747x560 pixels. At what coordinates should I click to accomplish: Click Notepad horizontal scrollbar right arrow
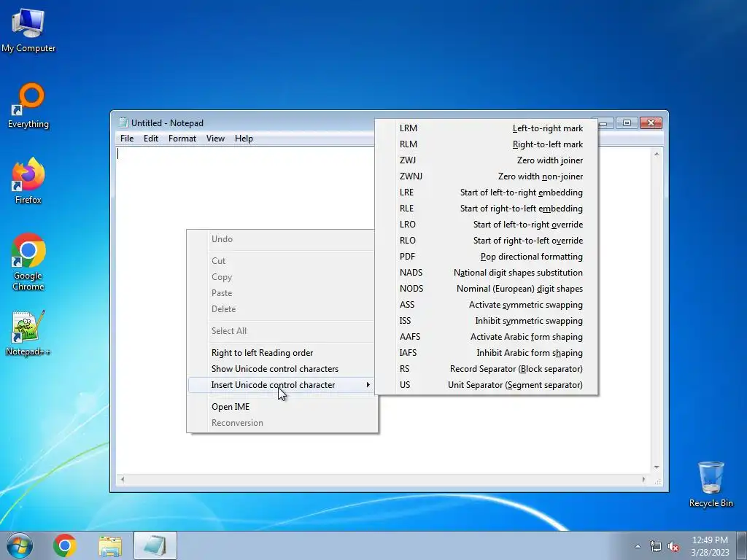643,480
